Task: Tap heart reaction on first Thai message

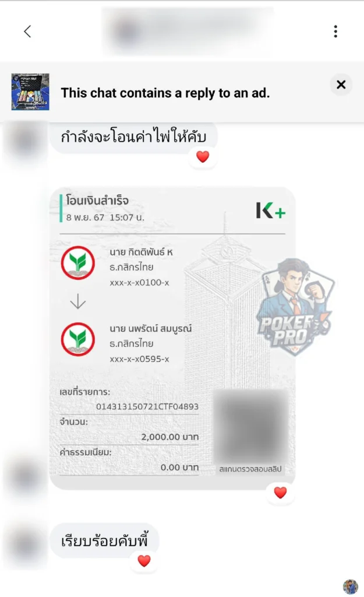Action: pyautogui.click(x=203, y=156)
